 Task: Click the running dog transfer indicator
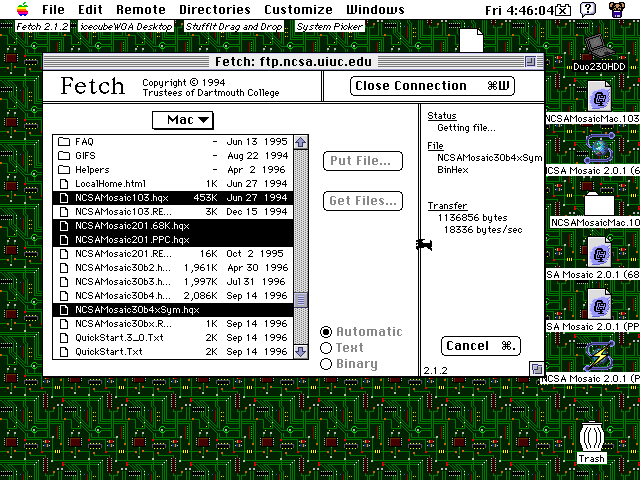[x=424, y=244]
